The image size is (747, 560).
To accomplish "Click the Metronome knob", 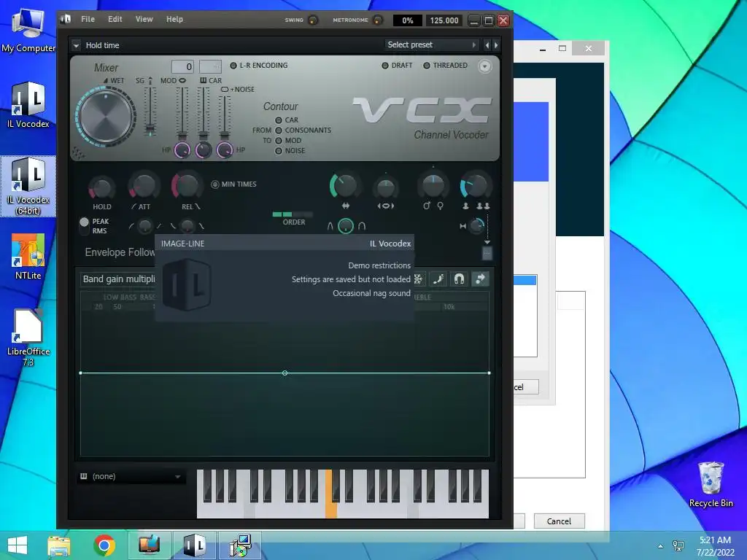I will click(377, 20).
